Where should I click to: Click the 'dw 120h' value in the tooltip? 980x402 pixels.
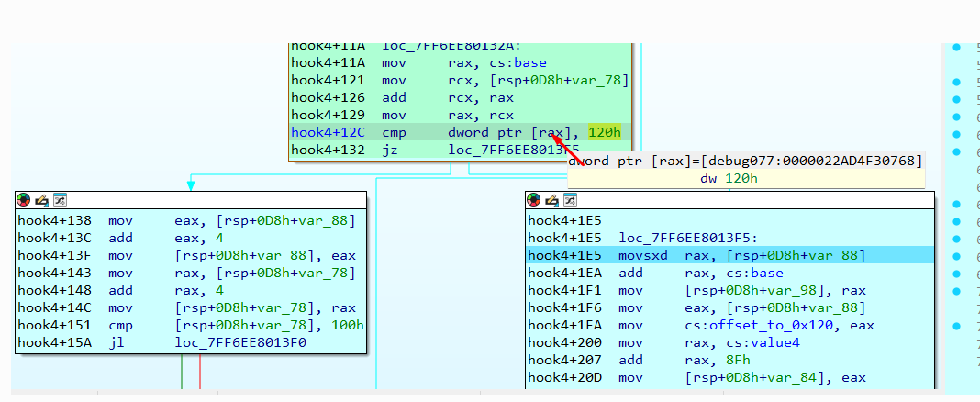pos(730,179)
